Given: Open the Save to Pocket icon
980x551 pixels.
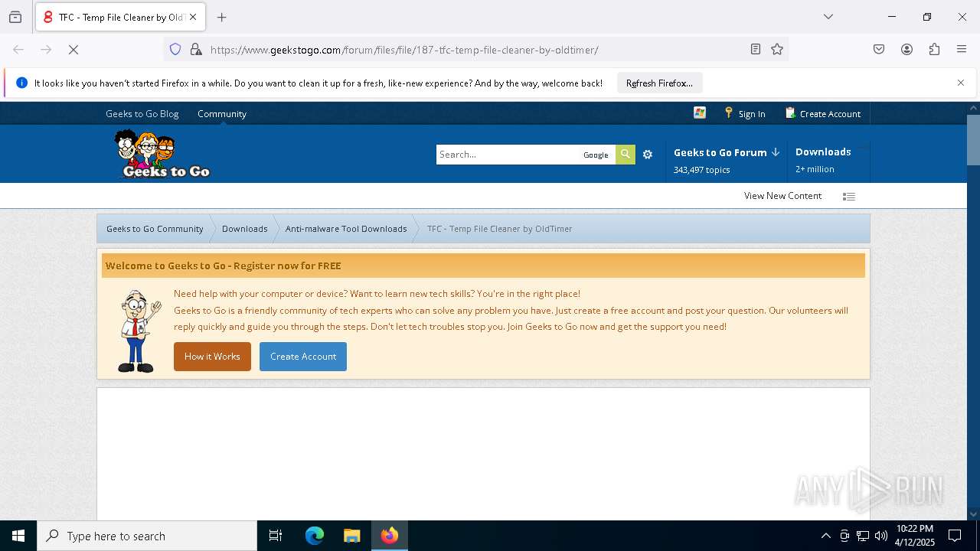Looking at the screenshot, I should [879, 50].
